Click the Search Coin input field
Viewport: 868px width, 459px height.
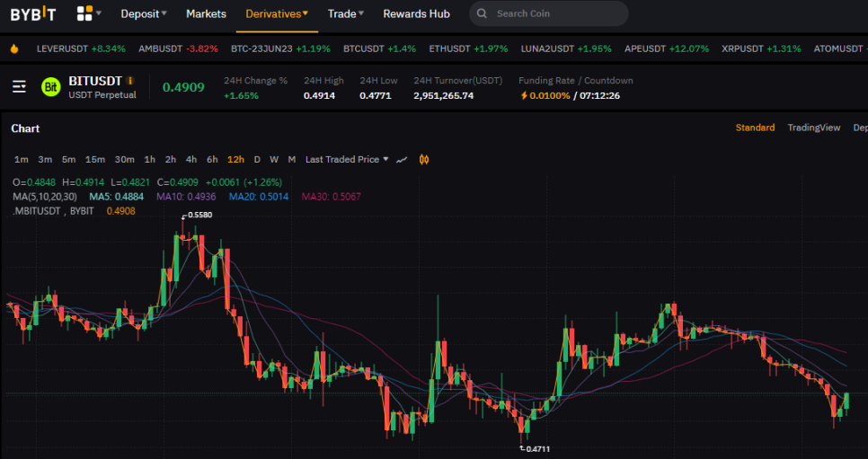tap(549, 13)
